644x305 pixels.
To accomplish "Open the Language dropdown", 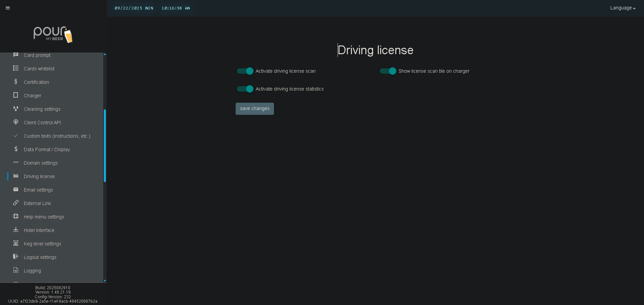I will pyautogui.click(x=622, y=8).
